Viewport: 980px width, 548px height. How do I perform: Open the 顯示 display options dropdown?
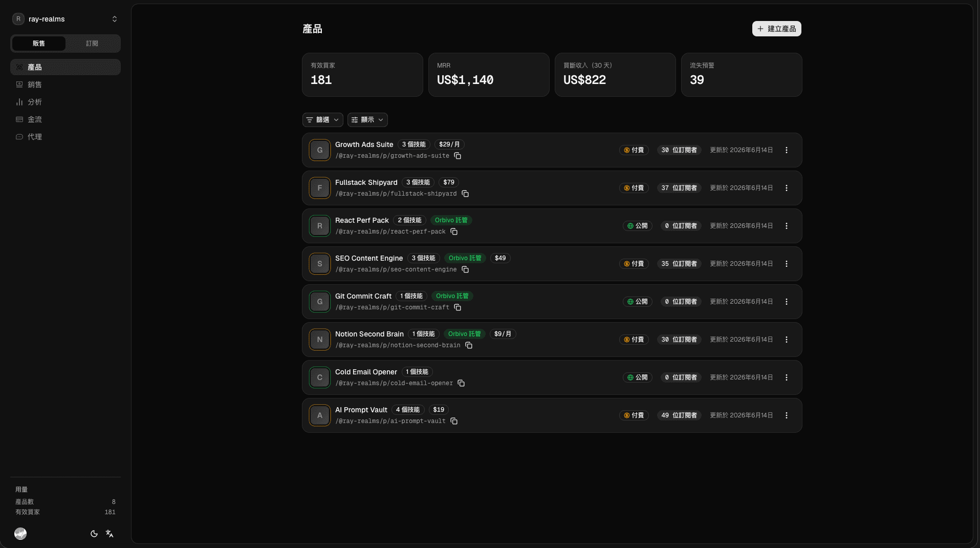[x=367, y=120]
